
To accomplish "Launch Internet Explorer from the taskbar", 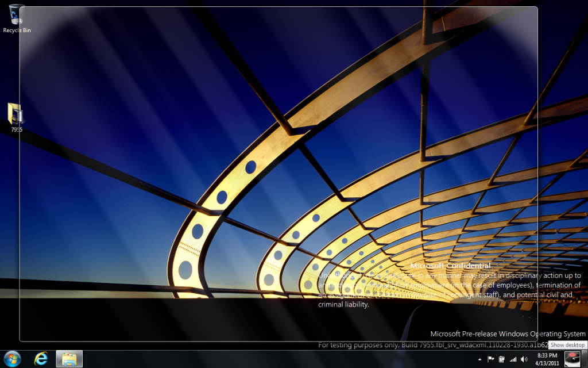I will coord(41,359).
